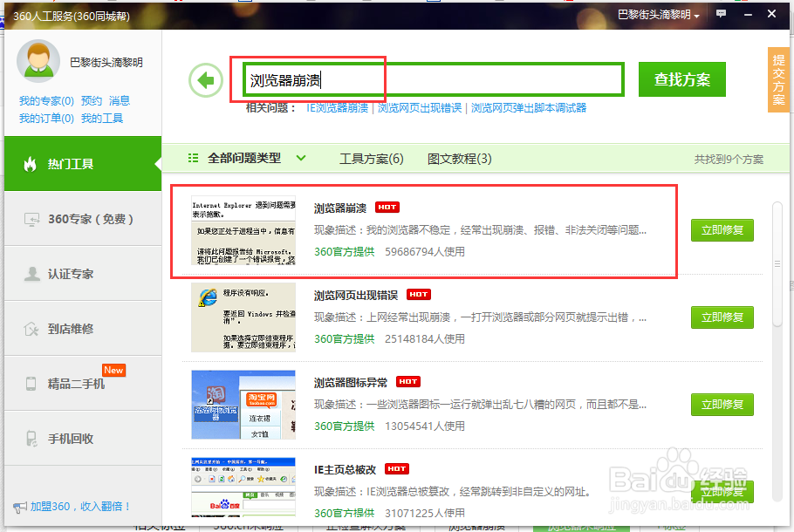Open the 我的订单(0) link

(46, 119)
